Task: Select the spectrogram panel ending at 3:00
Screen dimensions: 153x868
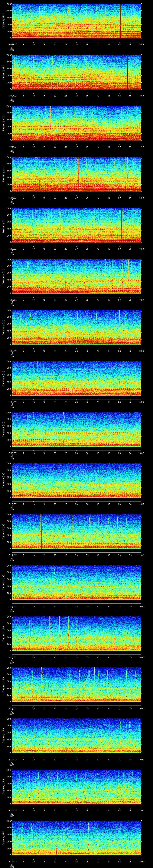Action: pyautogui.click(x=76, y=72)
